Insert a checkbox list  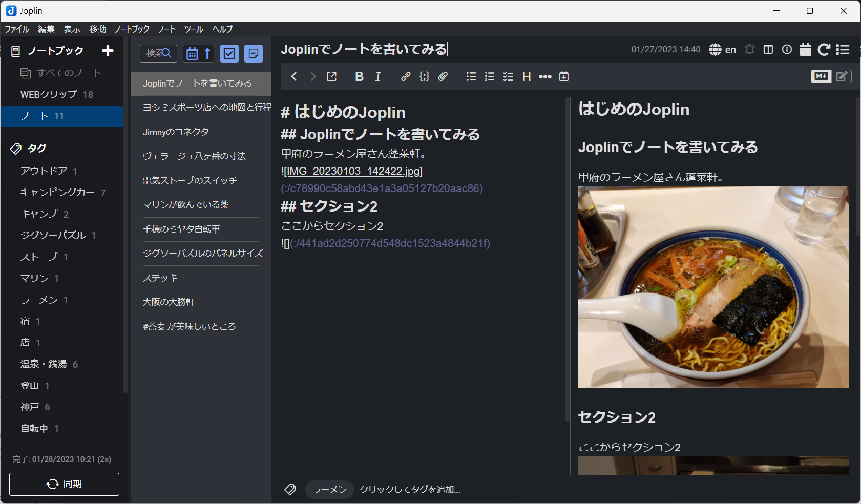[x=508, y=76]
